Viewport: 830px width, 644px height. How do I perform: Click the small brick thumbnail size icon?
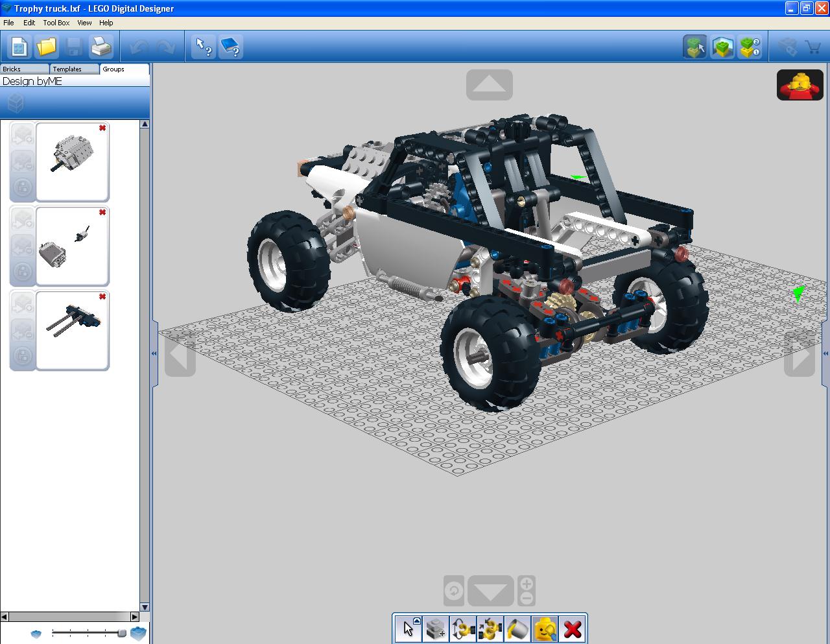(36, 634)
